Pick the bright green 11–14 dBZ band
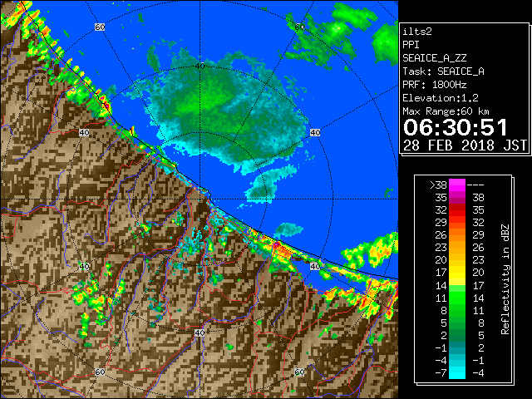 (x=457, y=298)
